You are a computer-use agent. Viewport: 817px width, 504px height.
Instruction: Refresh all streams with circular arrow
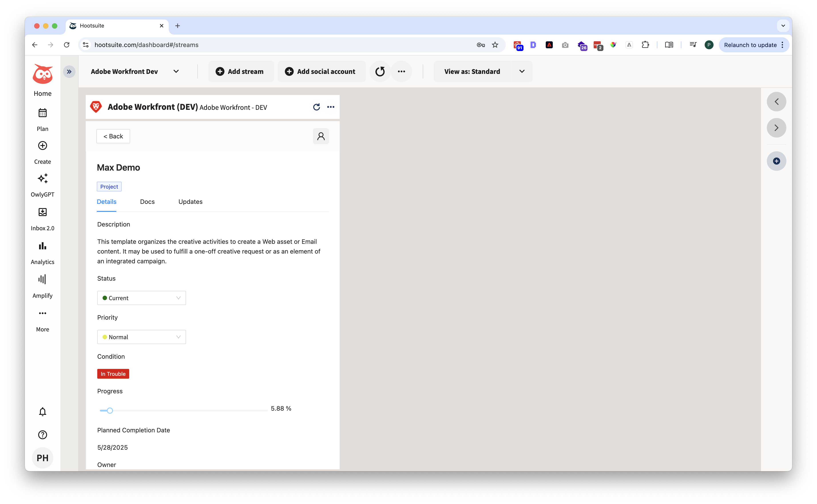tap(380, 72)
